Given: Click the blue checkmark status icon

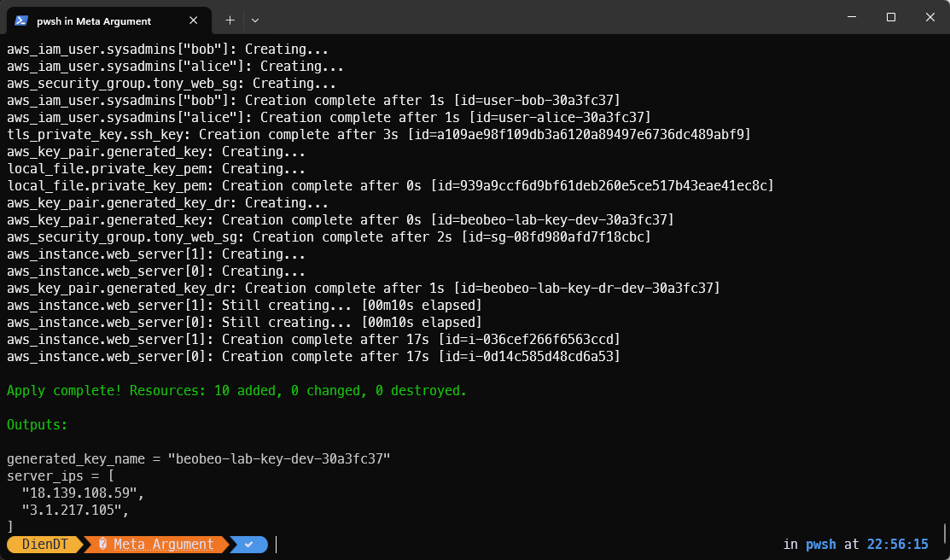Looking at the screenshot, I should click(x=248, y=544).
